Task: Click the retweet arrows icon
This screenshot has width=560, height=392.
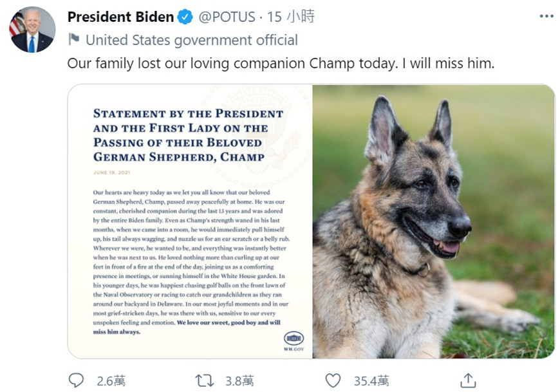Action: [x=205, y=380]
